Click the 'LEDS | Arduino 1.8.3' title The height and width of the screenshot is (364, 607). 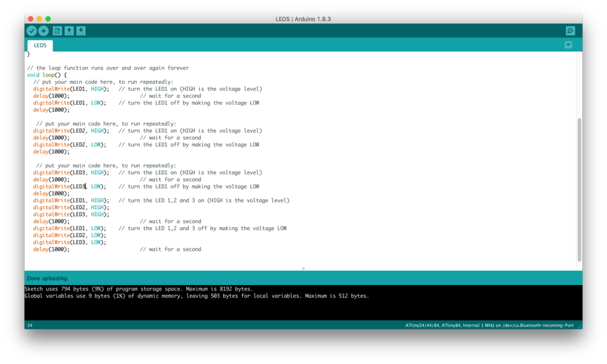pos(303,19)
